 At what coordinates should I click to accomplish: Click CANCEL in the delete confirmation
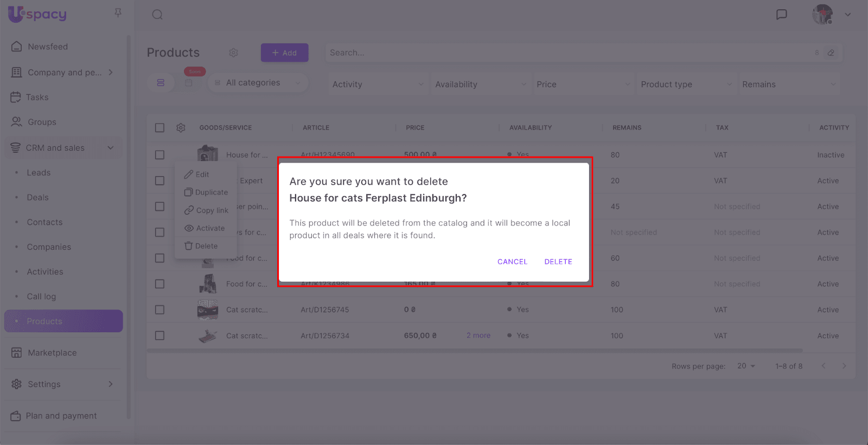click(x=512, y=262)
